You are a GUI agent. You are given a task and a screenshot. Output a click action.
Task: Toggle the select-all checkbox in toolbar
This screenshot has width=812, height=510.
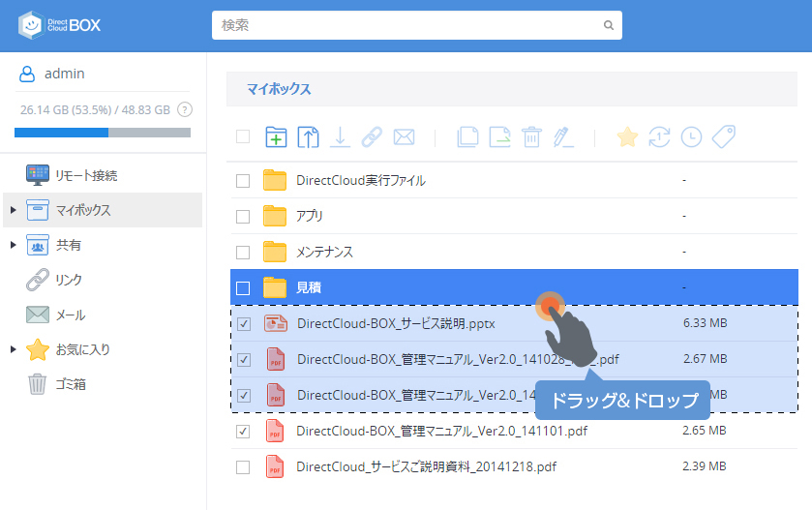click(x=243, y=137)
